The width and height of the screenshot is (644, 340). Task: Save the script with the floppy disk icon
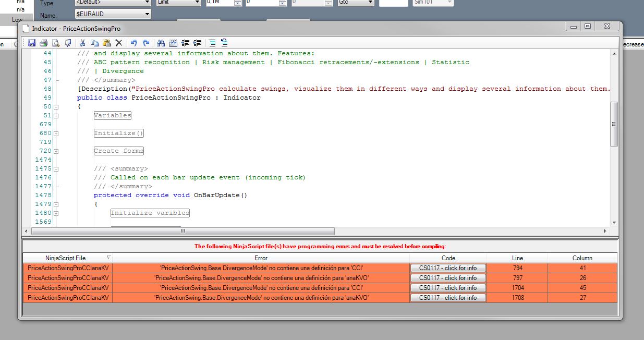(32, 43)
